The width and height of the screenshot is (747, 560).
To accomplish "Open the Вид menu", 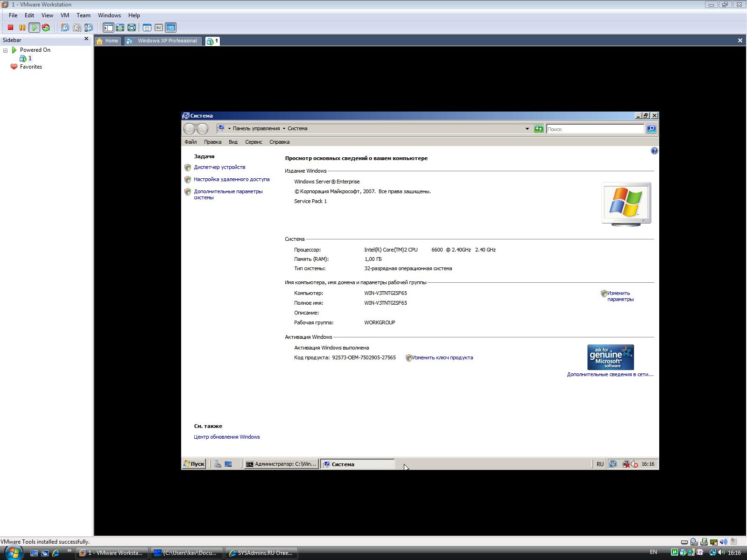I will pyautogui.click(x=233, y=142).
